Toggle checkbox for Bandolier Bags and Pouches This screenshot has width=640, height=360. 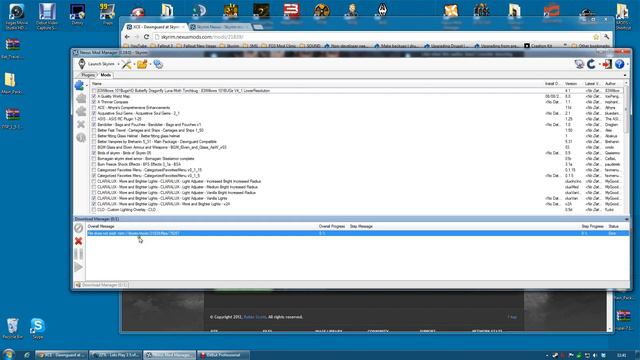(x=94, y=125)
